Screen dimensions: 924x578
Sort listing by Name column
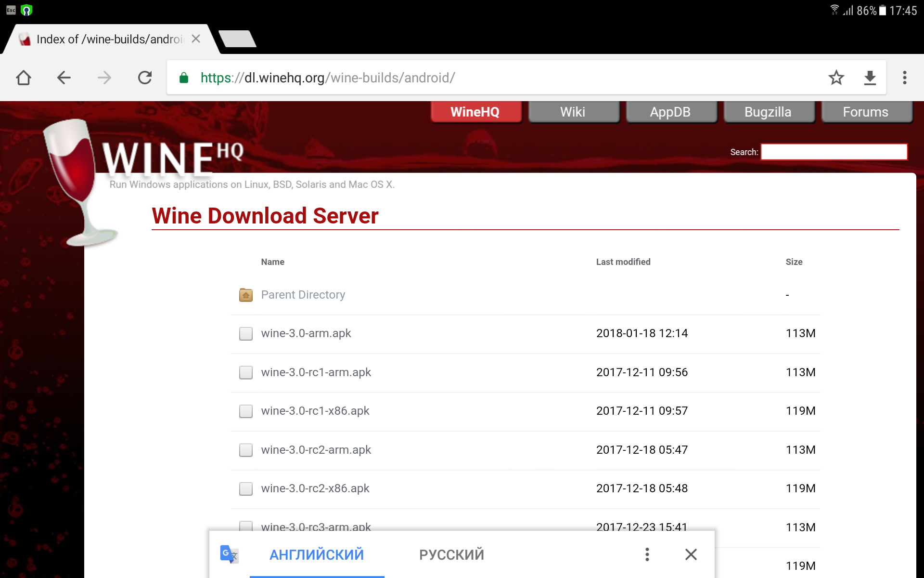(272, 262)
